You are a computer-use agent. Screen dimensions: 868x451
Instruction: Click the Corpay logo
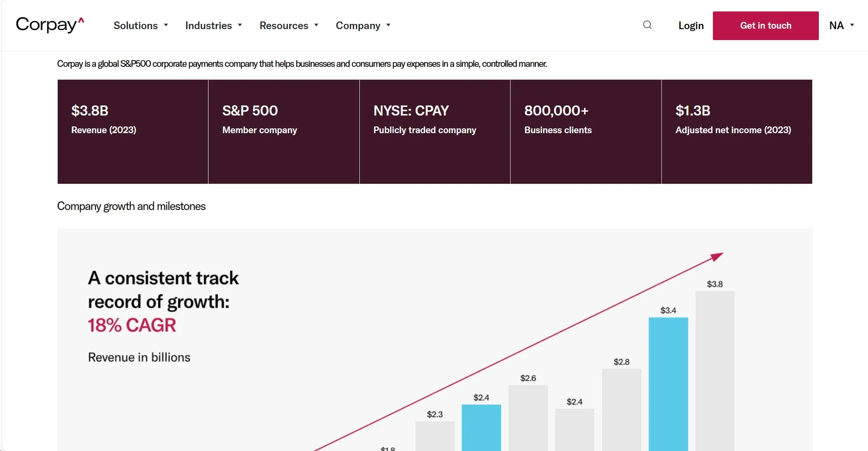coord(50,25)
